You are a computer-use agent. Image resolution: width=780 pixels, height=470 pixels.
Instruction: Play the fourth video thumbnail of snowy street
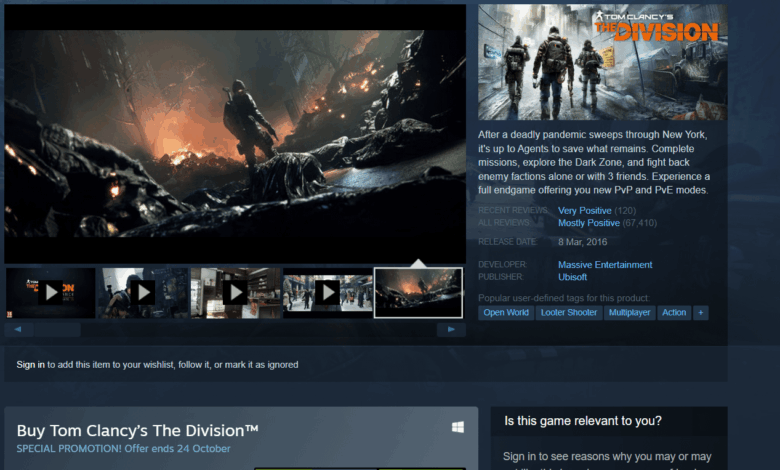pyautogui.click(x=327, y=293)
